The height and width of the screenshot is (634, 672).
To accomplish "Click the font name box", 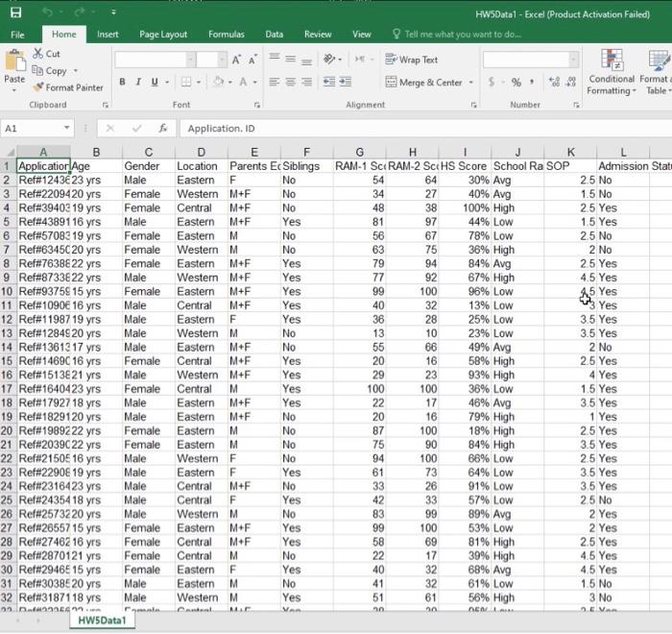I will [x=151, y=60].
